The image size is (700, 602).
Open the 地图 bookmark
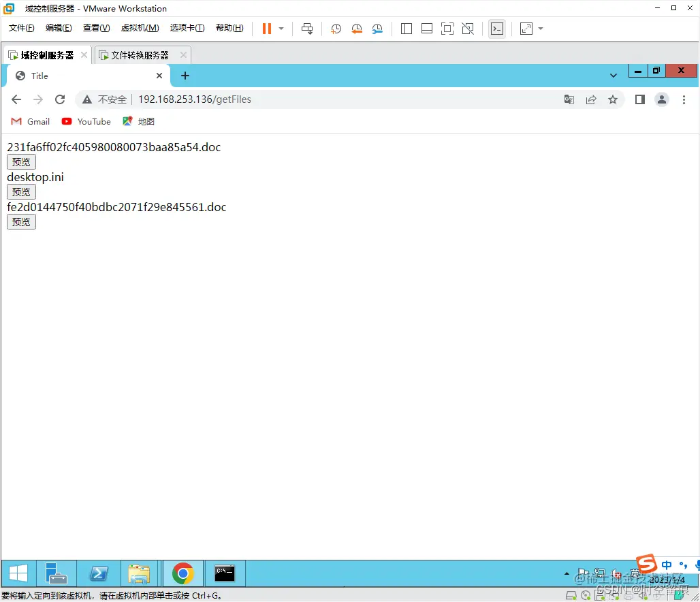pos(138,121)
